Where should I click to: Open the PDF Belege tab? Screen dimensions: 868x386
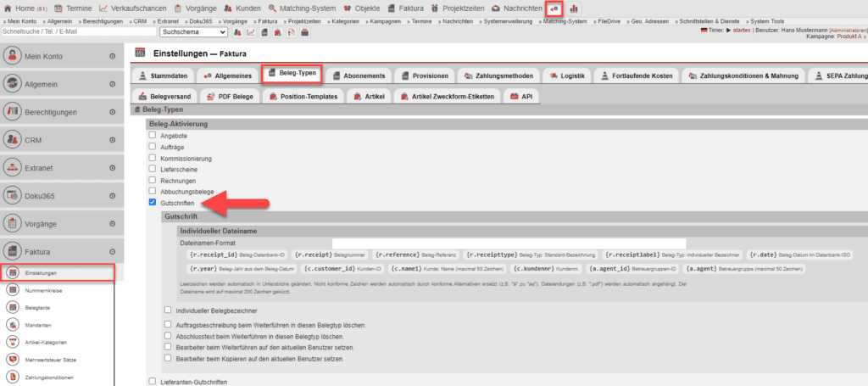tap(230, 97)
